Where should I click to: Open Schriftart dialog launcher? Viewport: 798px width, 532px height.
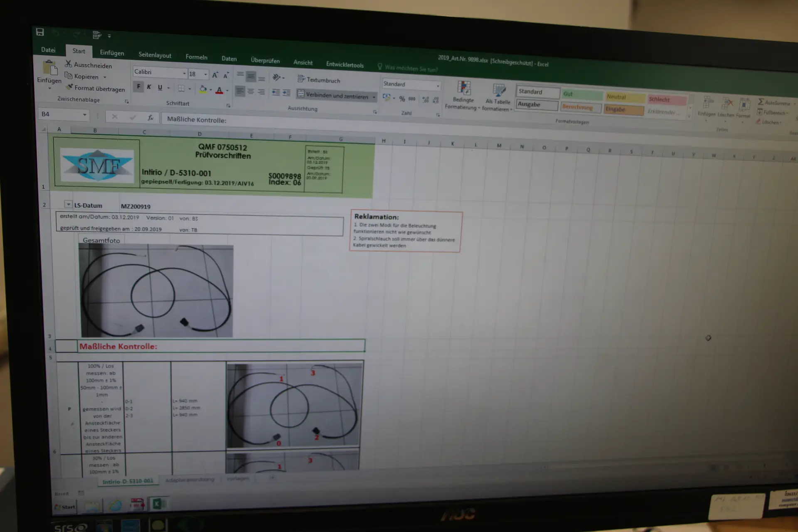[228, 106]
